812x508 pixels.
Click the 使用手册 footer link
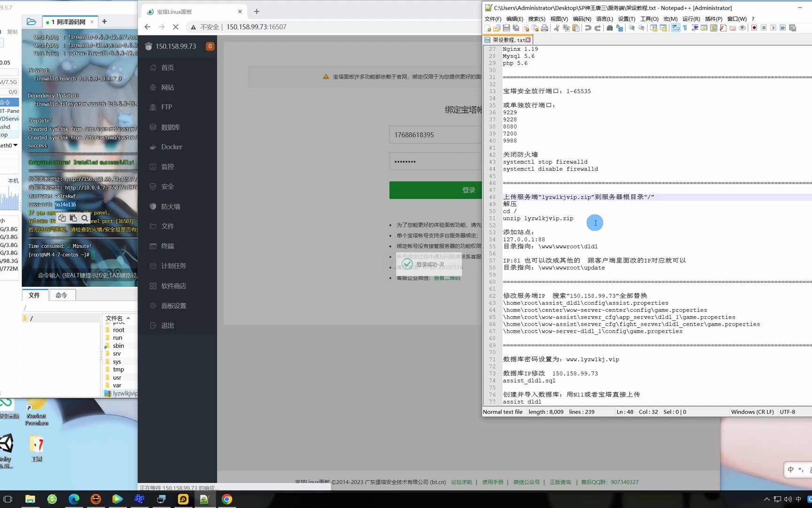point(492,482)
